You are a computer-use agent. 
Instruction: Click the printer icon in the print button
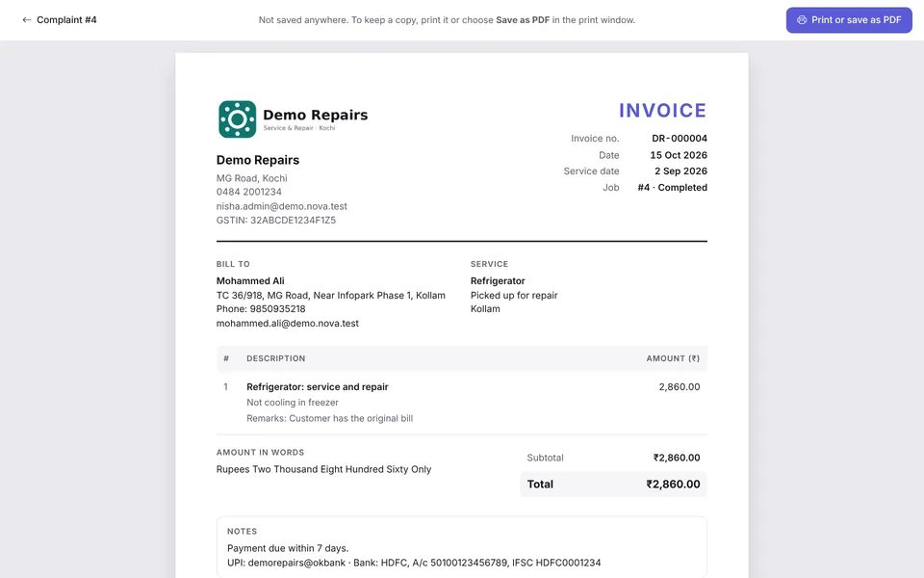[x=802, y=20]
